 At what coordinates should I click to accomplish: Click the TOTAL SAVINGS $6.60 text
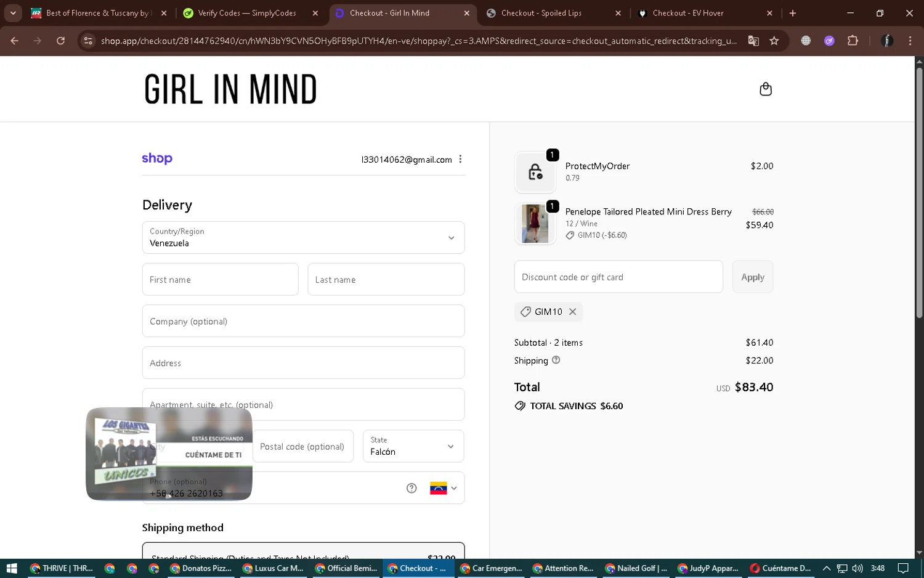(577, 406)
